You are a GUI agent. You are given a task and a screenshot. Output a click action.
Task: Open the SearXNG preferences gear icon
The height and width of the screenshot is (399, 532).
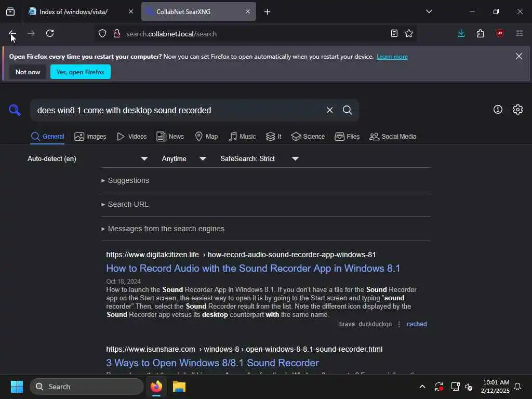[517, 109]
